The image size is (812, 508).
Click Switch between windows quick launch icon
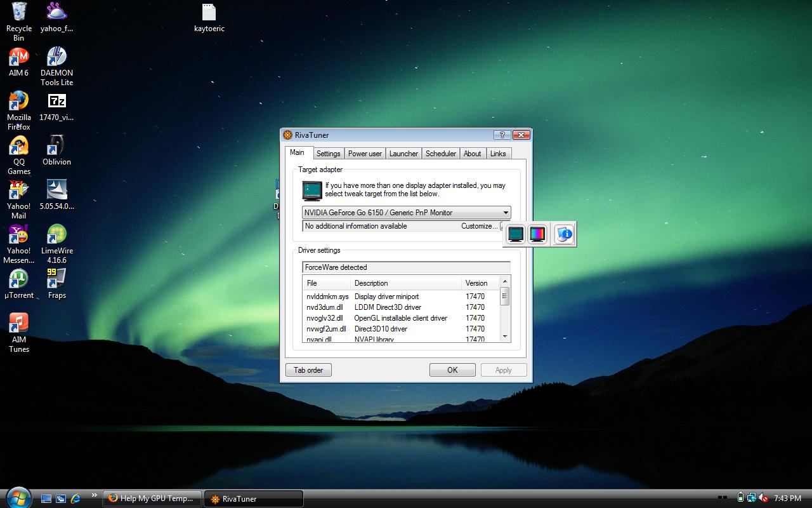tap(61, 498)
